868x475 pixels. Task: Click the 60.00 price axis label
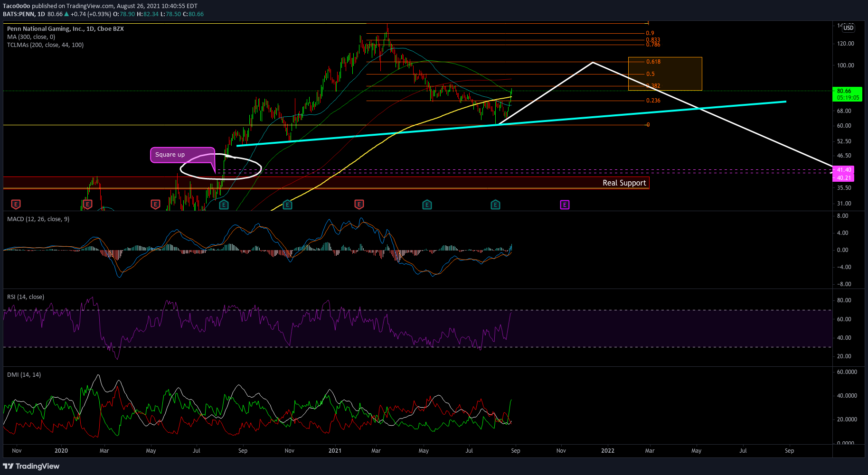click(x=844, y=126)
